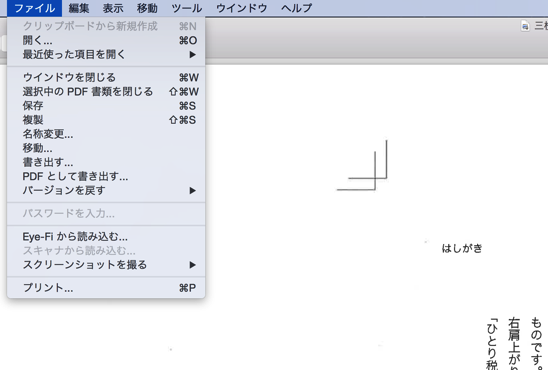
Task: Open the 編集 menu
Action: (x=79, y=8)
